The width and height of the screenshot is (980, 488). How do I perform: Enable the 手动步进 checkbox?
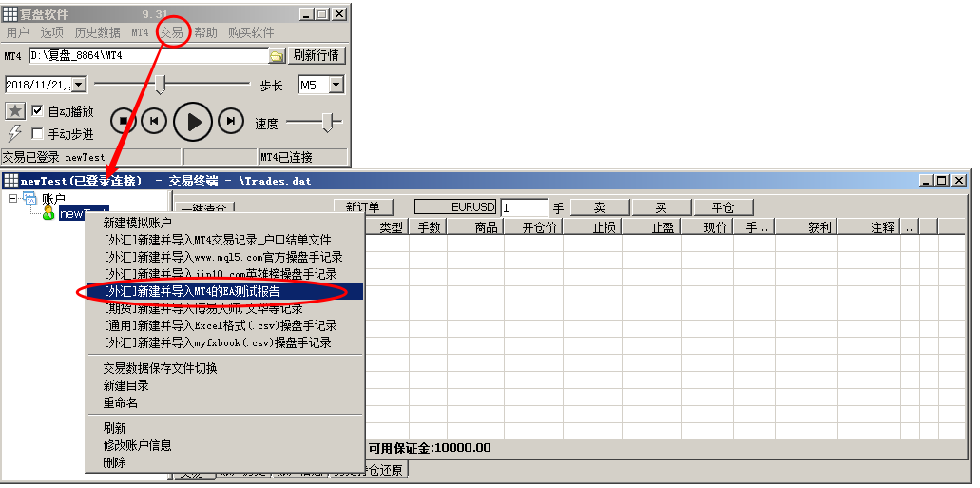tap(38, 134)
